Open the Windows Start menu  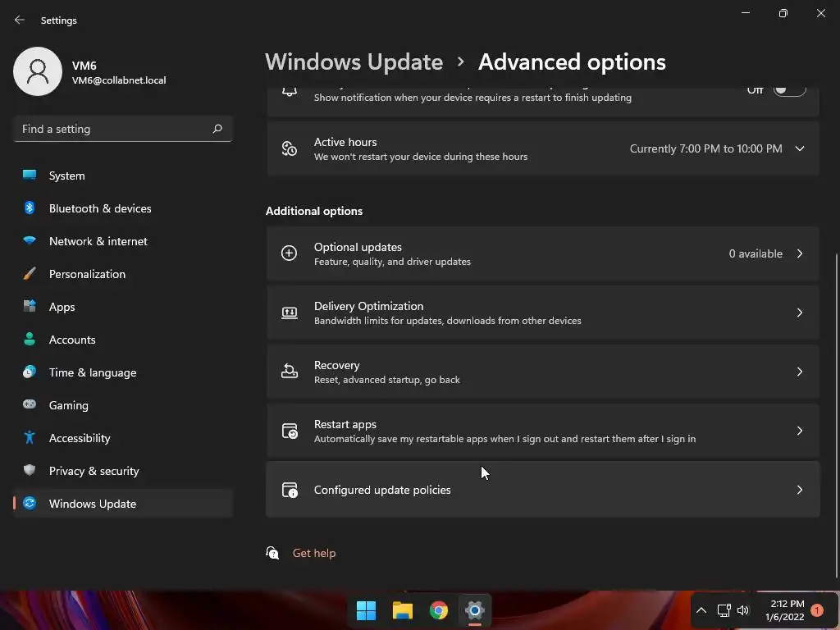click(367, 610)
